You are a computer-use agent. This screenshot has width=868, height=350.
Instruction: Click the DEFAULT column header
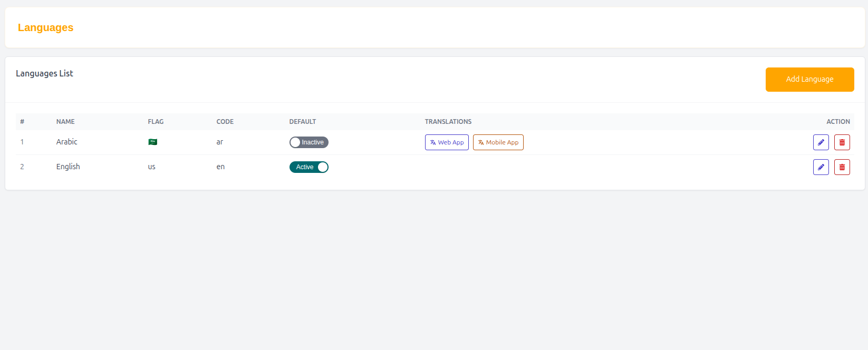coord(303,122)
